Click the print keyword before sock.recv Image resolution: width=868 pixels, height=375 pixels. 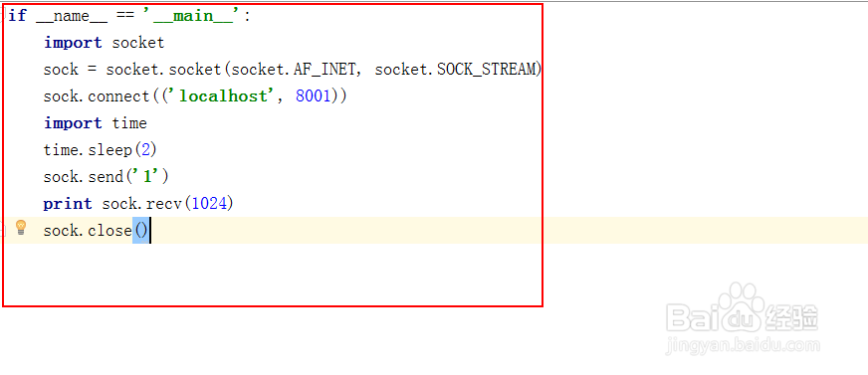tap(68, 204)
